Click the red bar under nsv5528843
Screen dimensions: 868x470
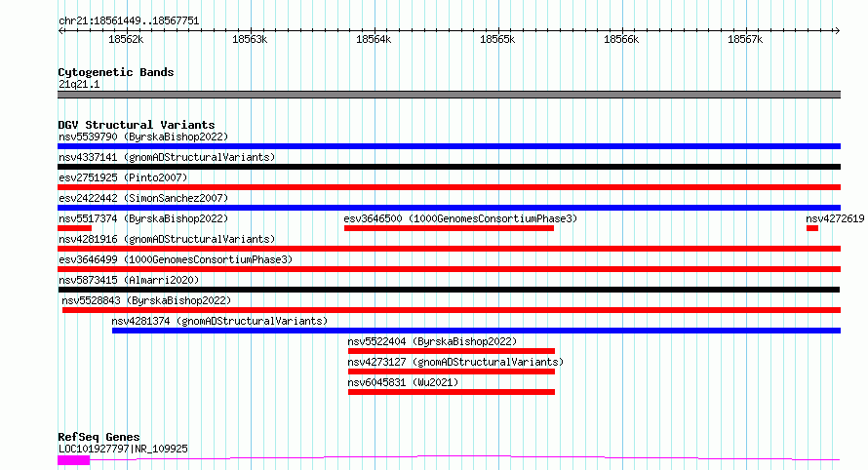[452, 310]
